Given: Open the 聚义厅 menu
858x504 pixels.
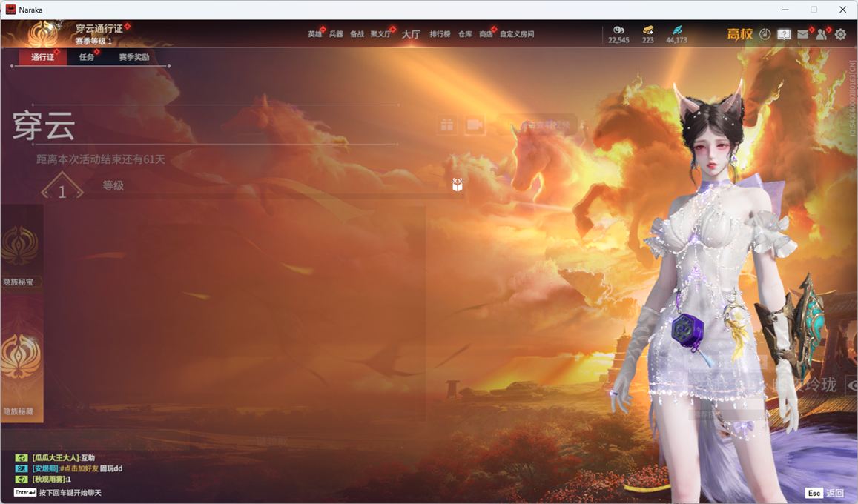Looking at the screenshot, I should (x=381, y=34).
